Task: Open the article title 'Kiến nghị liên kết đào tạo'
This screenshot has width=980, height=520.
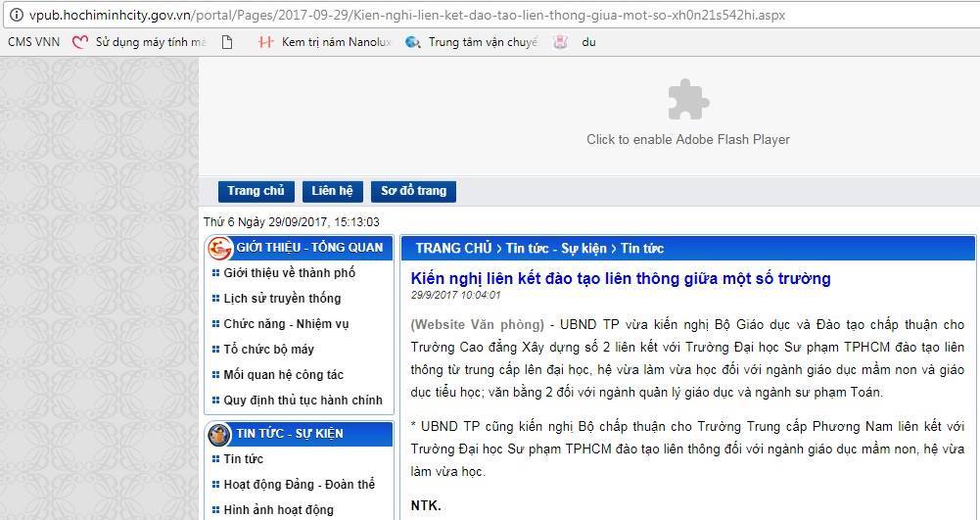Action: tap(621, 279)
